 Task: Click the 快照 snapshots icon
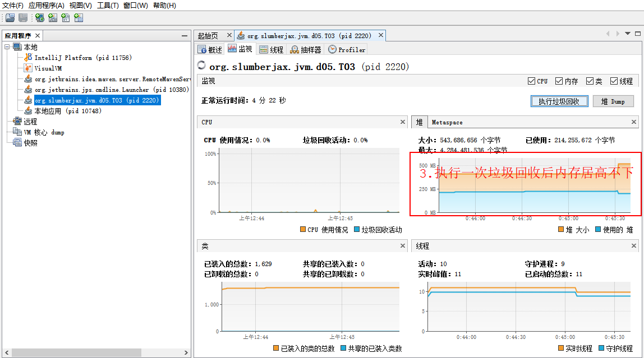tap(17, 142)
